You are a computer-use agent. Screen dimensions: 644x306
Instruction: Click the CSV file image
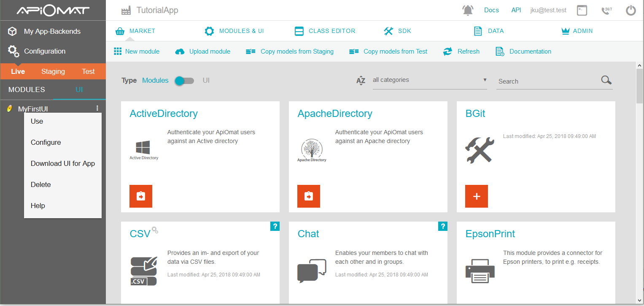(x=144, y=271)
